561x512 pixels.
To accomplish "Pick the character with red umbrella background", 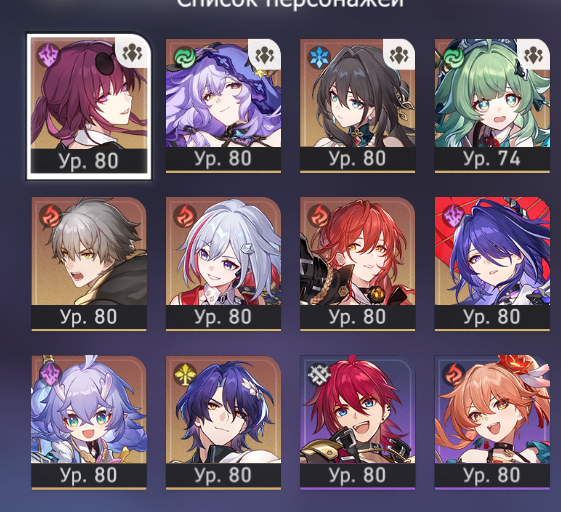I will coord(492,264).
